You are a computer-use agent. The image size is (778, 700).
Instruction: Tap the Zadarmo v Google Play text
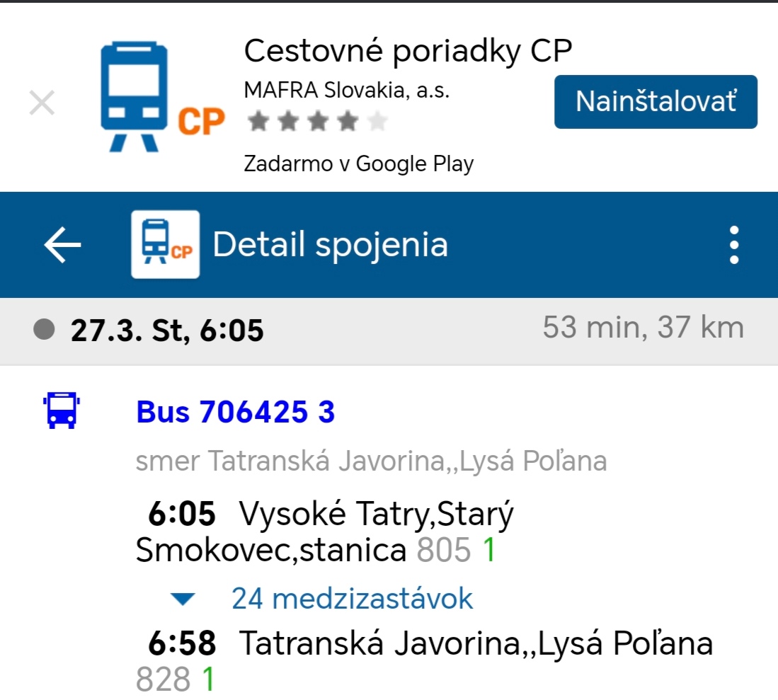(x=358, y=164)
